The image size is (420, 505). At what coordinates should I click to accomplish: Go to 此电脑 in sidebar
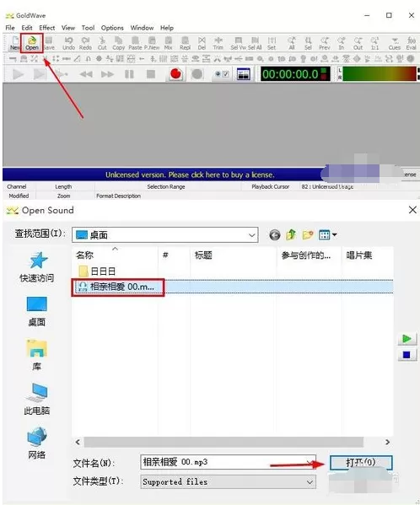pos(37,399)
